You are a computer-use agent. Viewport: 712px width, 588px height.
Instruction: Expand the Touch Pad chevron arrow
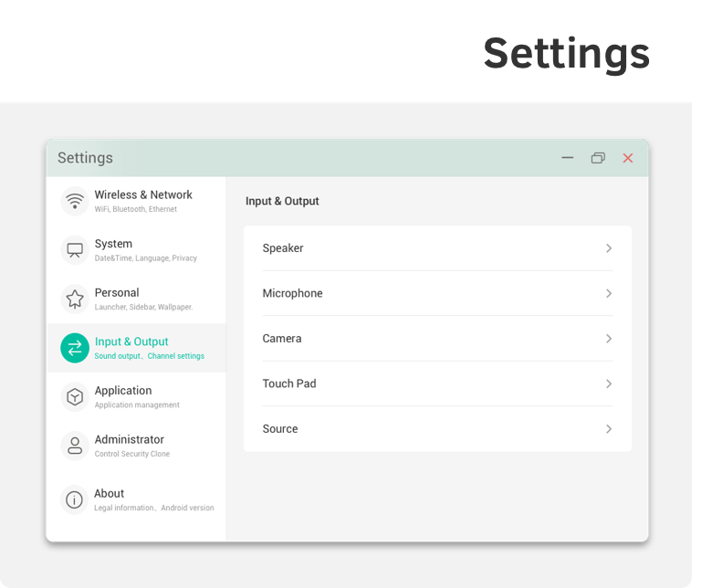[609, 383]
